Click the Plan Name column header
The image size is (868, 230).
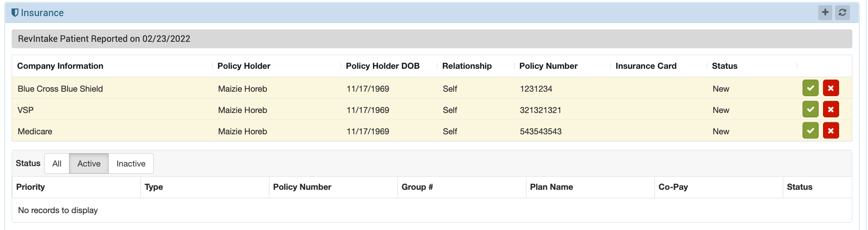(x=551, y=187)
